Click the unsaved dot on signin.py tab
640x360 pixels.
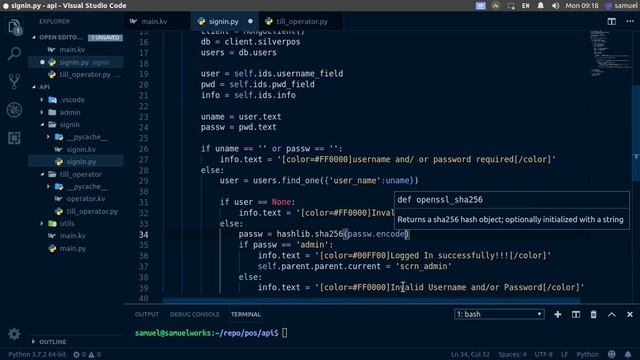[x=250, y=21]
